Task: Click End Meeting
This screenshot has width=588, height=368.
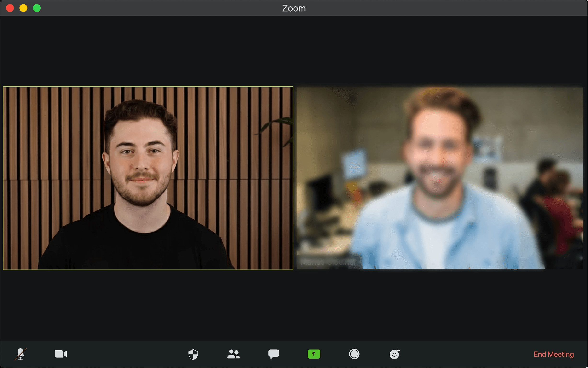Action: [x=553, y=354]
